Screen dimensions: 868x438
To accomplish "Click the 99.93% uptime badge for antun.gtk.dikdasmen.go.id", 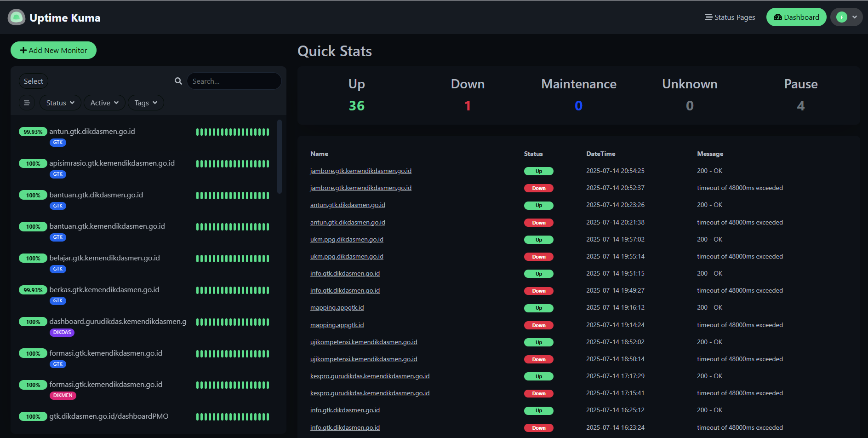I will point(33,132).
